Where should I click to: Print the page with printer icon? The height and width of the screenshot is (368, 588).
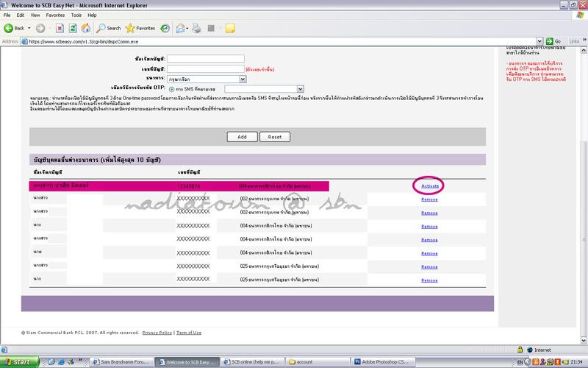(196, 28)
